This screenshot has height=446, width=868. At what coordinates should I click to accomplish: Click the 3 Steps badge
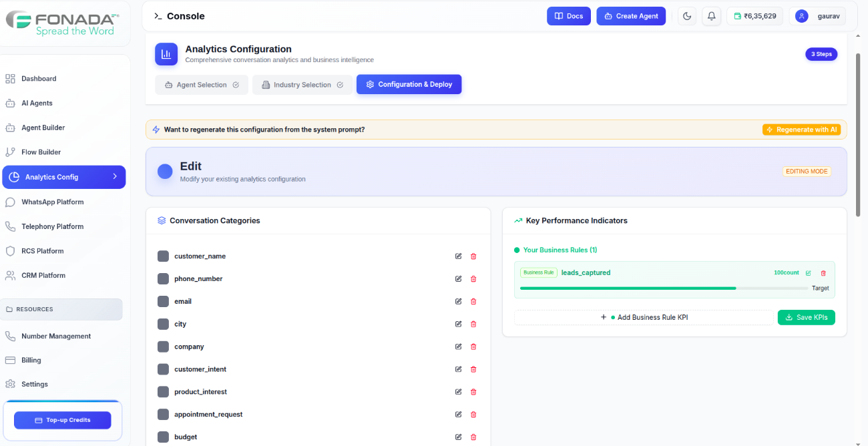(x=821, y=54)
